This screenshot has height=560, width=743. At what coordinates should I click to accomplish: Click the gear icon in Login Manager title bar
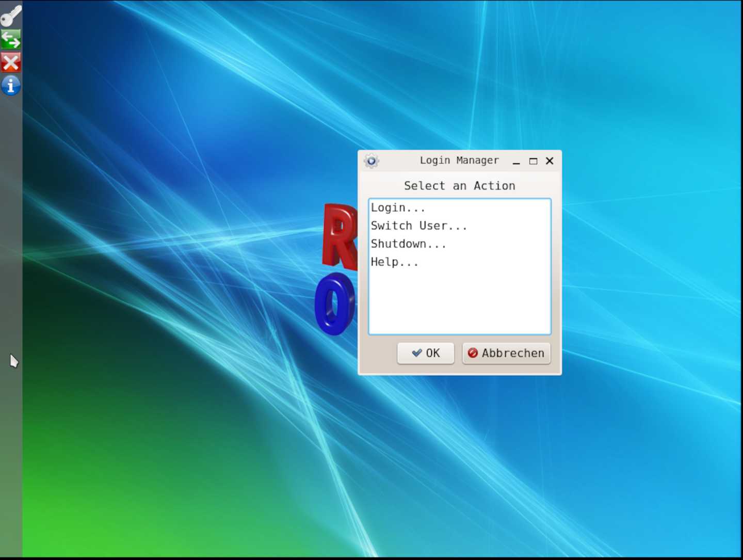pyautogui.click(x=371, y=161)
